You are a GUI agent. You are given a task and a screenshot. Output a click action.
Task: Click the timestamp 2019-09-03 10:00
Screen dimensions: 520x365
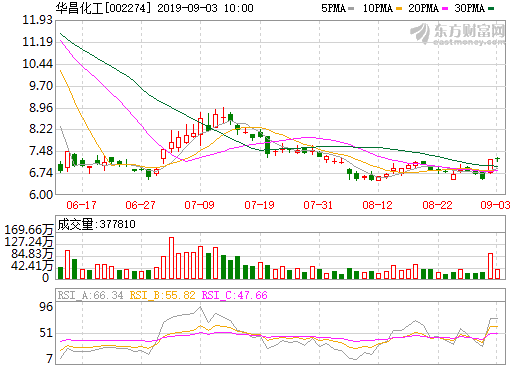[x=205, y=8]
